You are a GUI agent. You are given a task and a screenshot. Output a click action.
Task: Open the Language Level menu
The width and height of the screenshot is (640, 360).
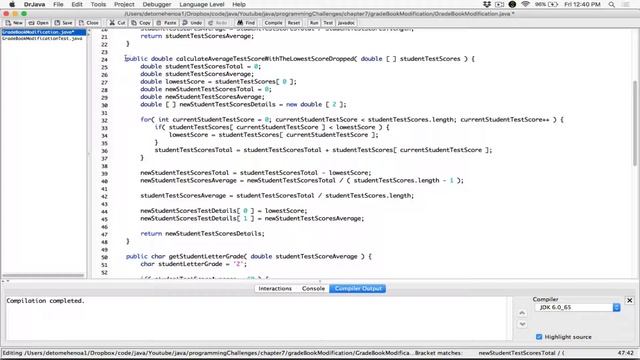coord(202,4)
